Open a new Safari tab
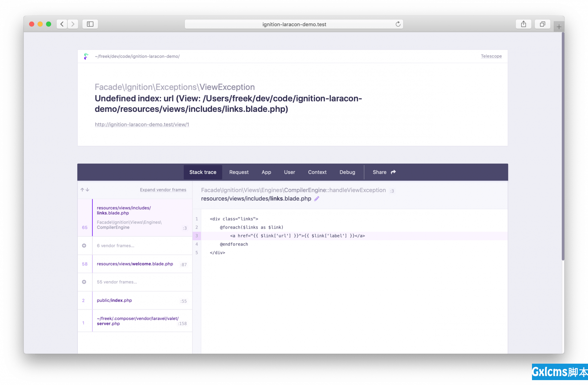This screenshot has width=588, height=385. pyautogui.click(x=559, y=27)
